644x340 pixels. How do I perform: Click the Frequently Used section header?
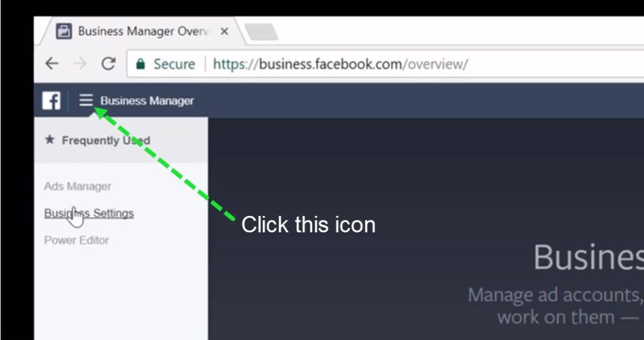[x=121, y=140]
